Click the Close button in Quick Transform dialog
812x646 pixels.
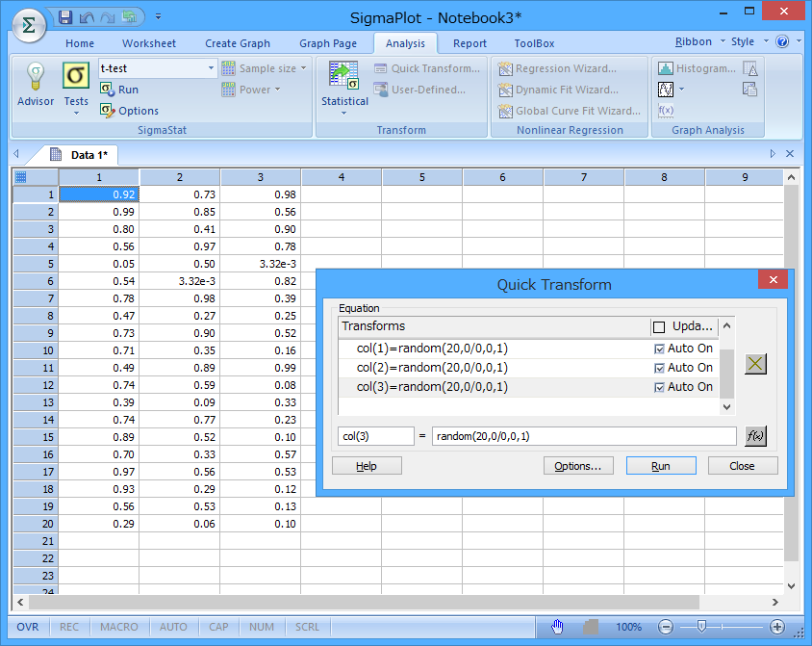pyautogui.click(x=743, y=466)
